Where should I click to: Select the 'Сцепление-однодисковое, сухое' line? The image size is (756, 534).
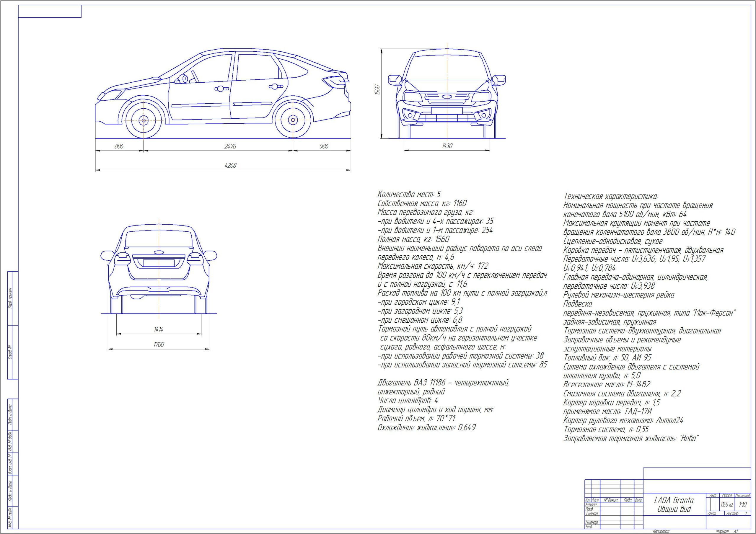point(613,241)
